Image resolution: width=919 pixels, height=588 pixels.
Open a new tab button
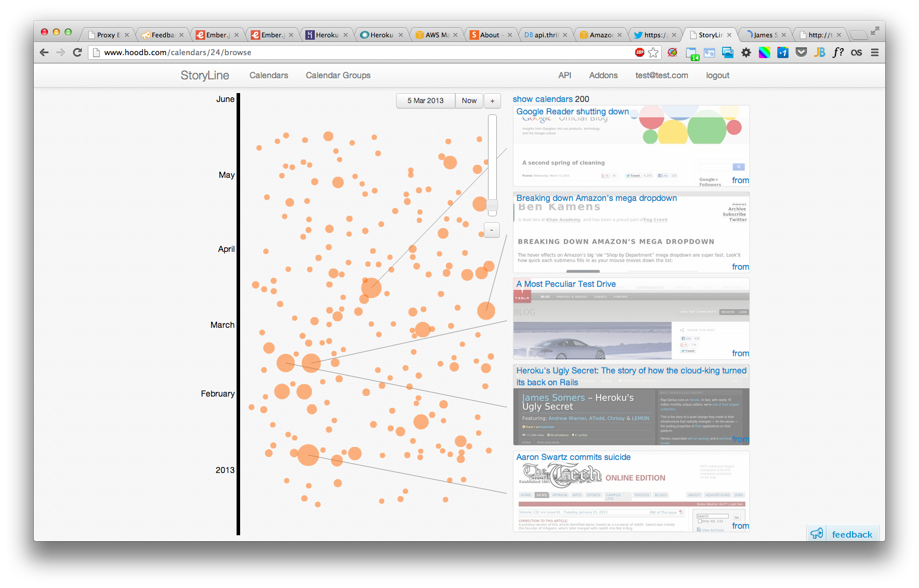858,35
